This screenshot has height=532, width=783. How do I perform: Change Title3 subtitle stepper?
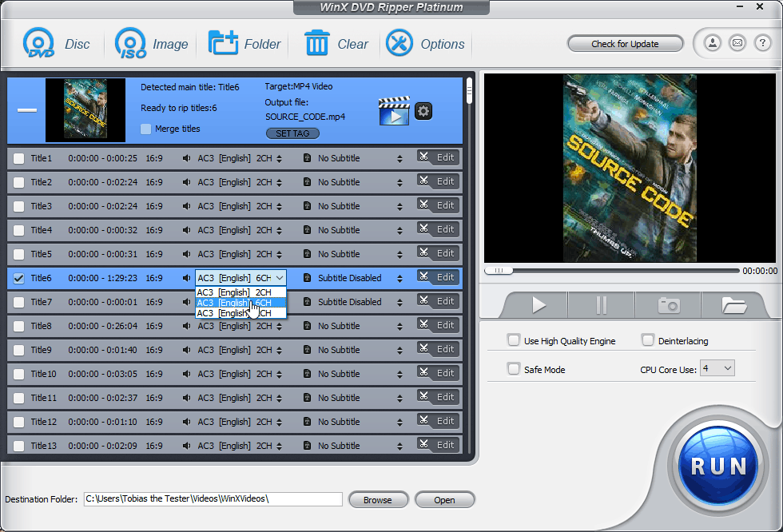click(x=399, y=207)
